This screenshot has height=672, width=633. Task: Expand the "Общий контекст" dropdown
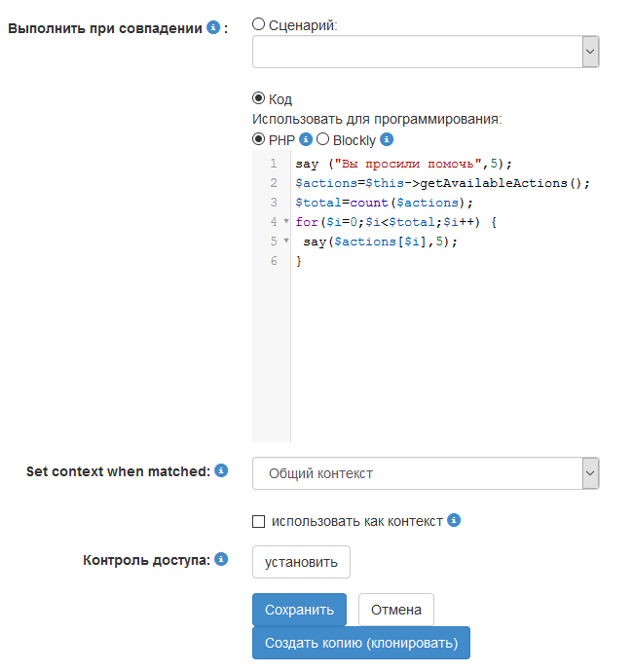(426, 474)
